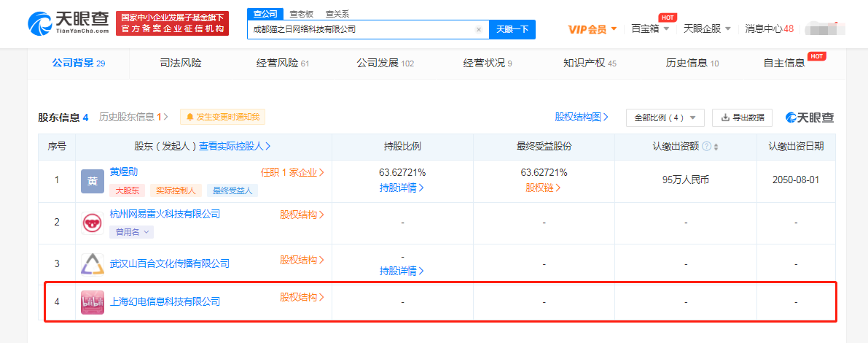Switch to 公司发展 tab
Viewport: 868px width, 343px height.
pos(386,63)
